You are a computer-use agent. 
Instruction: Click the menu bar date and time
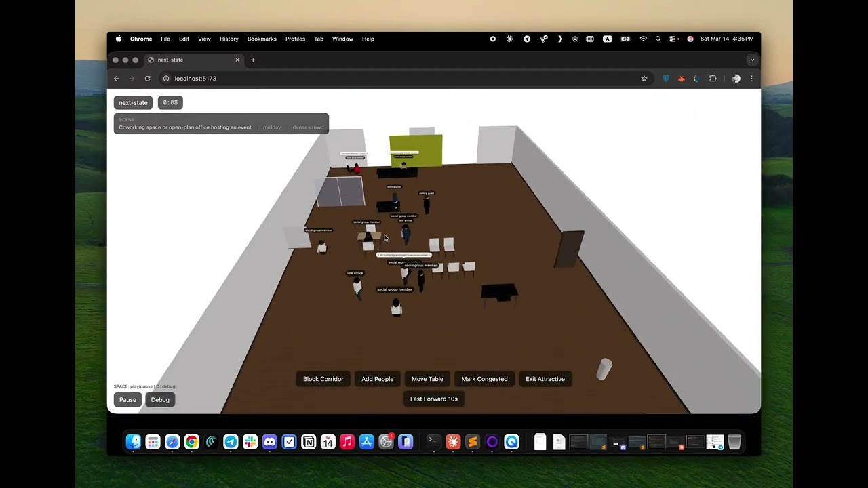pyautogui.click(x=727, y=39)
